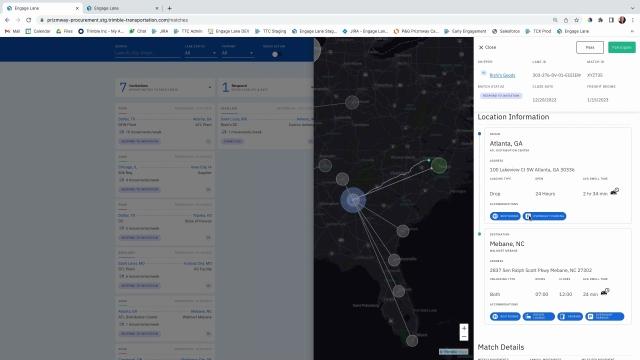Open the Lane Status dropdown
This screenshot has width=640, height=360.
[x=200, y=53]
